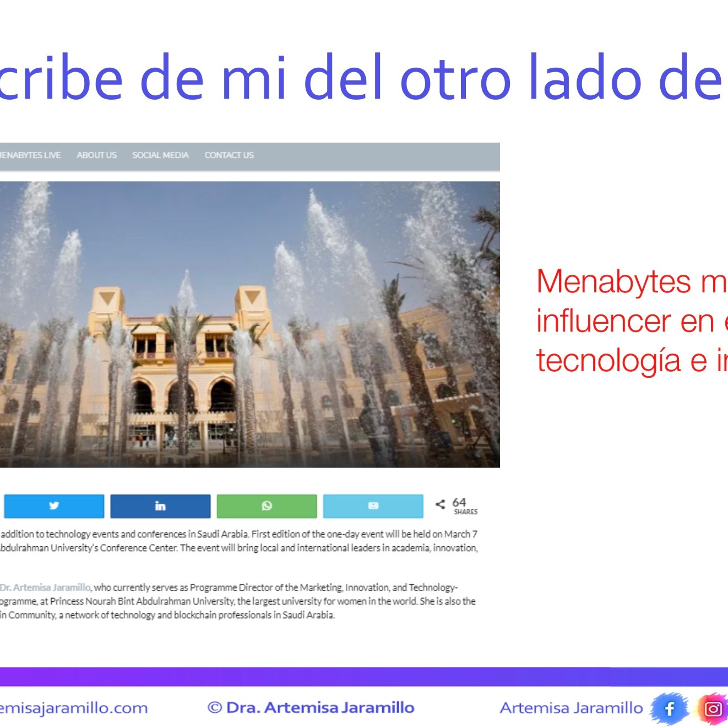Click the share arrow icon beside 64
This screenshot has width=728, height=728.
[x=440, y=504]
